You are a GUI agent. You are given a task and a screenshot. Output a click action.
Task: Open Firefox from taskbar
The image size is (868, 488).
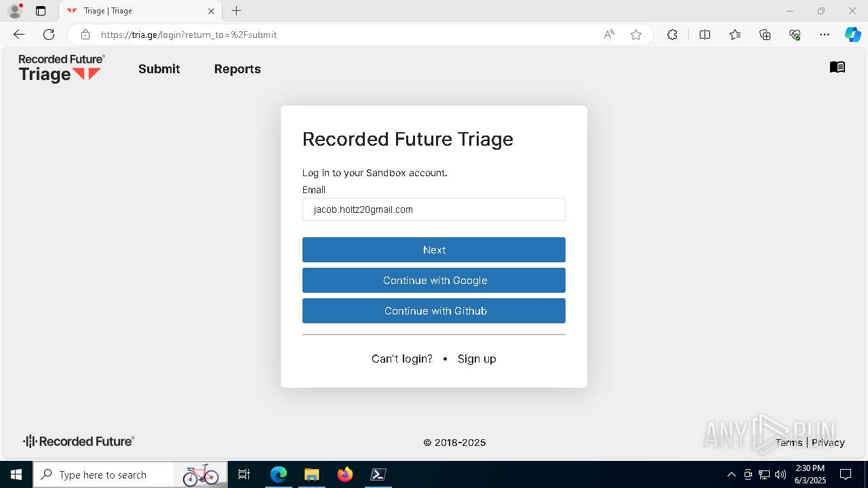point(344,474)
